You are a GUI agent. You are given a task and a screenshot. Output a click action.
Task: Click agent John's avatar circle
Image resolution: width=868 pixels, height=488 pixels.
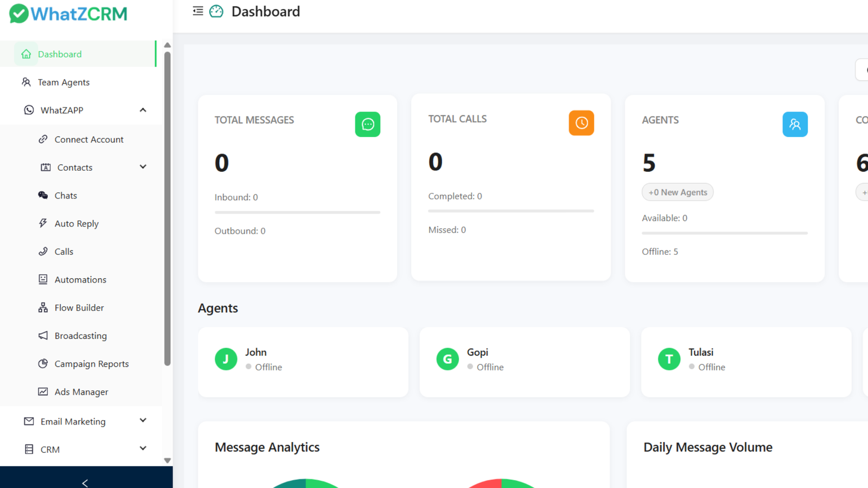(x=226, y=358)
